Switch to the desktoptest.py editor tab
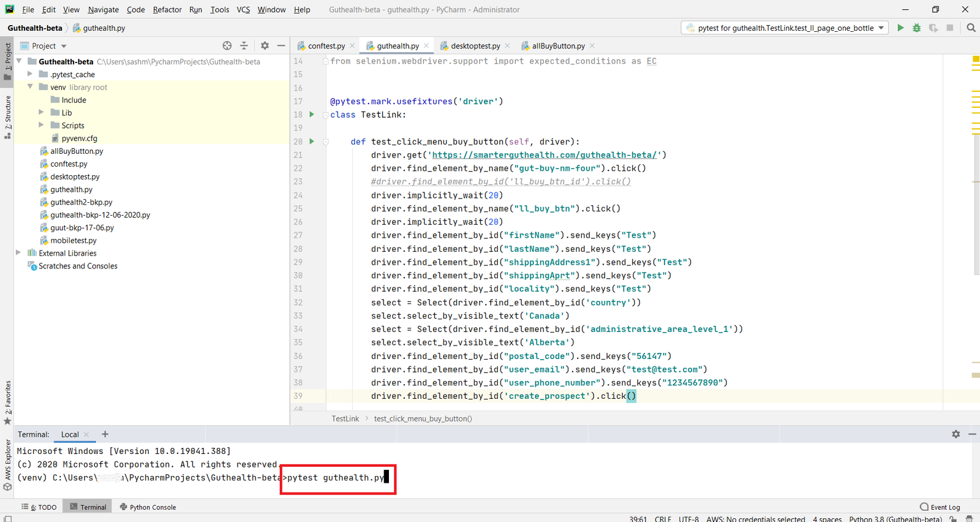This screenshot has width=980, height=522. click(x=475, y=46)
